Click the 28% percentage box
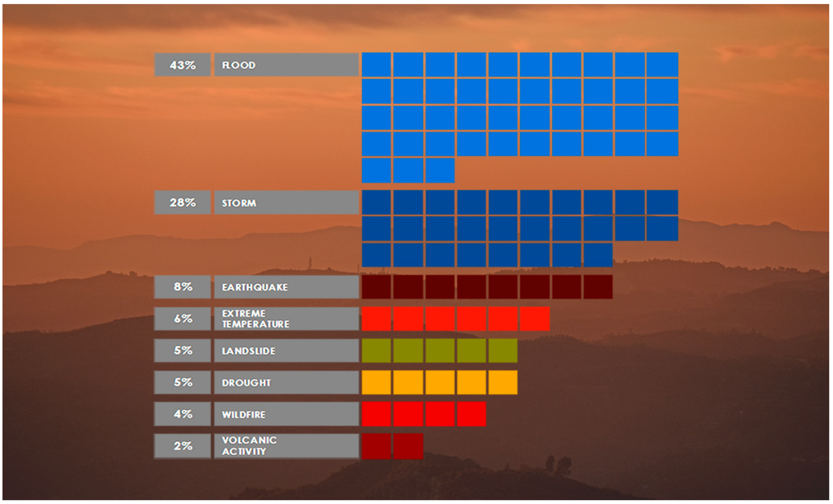The height and width of the screenshot is (504, 833). coord(183,202)
